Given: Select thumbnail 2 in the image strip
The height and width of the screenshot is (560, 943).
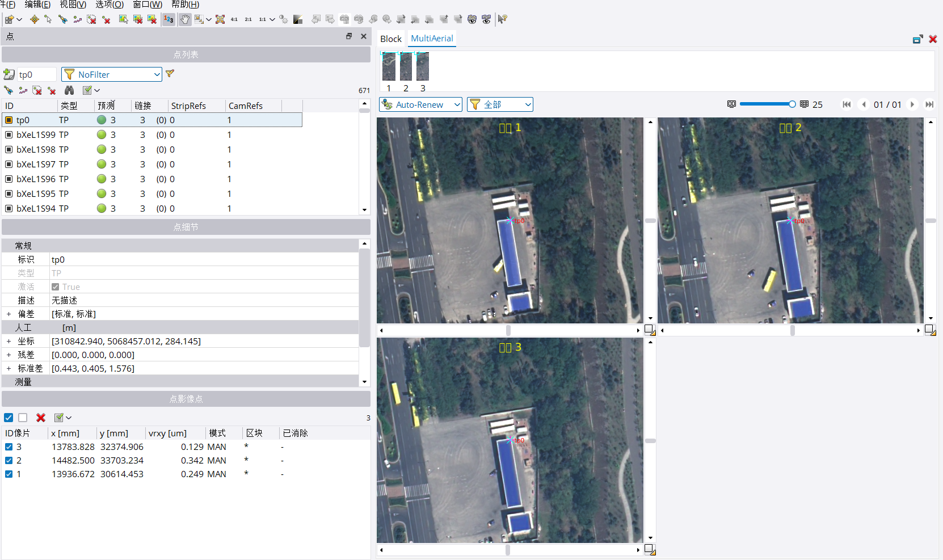Looking at the screenshot, I should click(406, 67).
